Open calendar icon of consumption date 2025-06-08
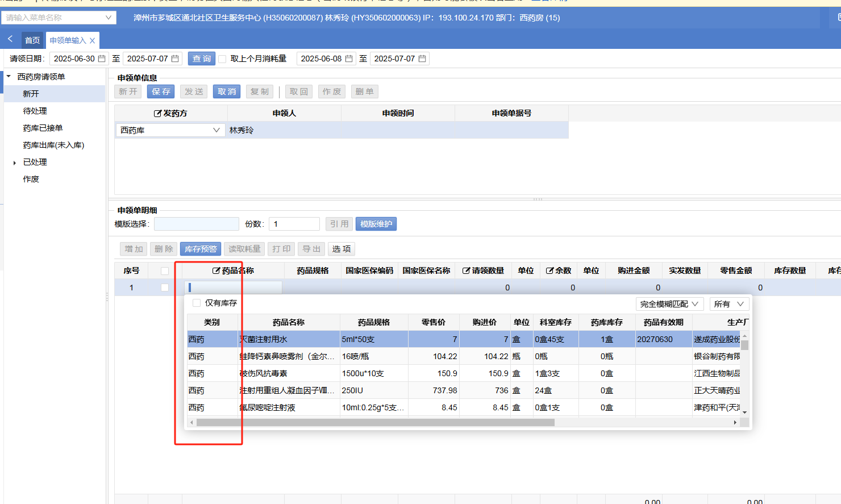The image size is (841, 504). point(349,59)
